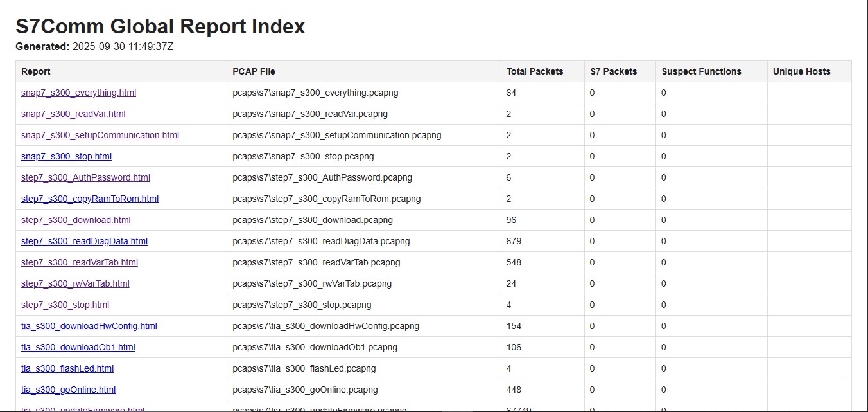Follow the snap7_s300_setupCommunication.html link
The image size is (868, 412).
100,135
